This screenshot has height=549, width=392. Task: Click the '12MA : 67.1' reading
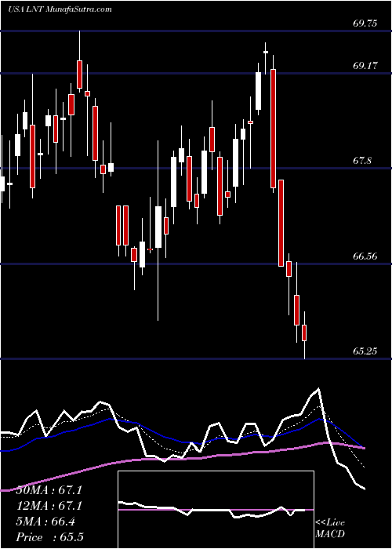coord(49,506)
